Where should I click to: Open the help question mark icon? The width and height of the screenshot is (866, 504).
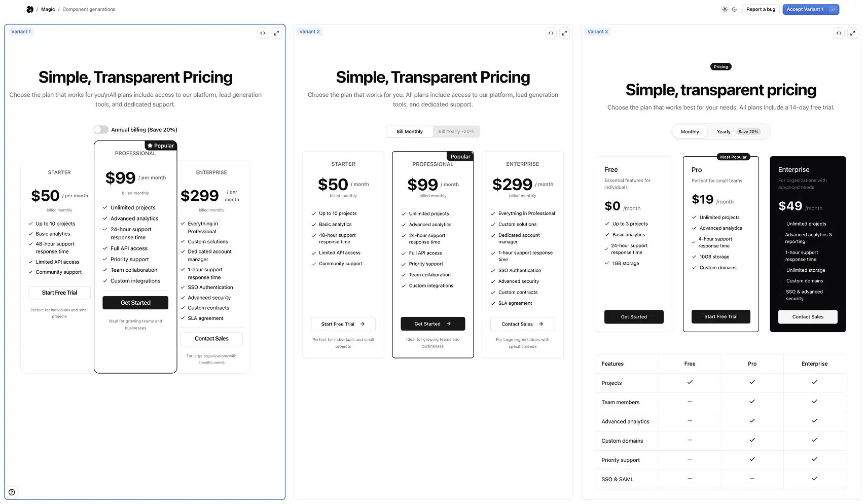pyautogui.click(x=12, y=492)
